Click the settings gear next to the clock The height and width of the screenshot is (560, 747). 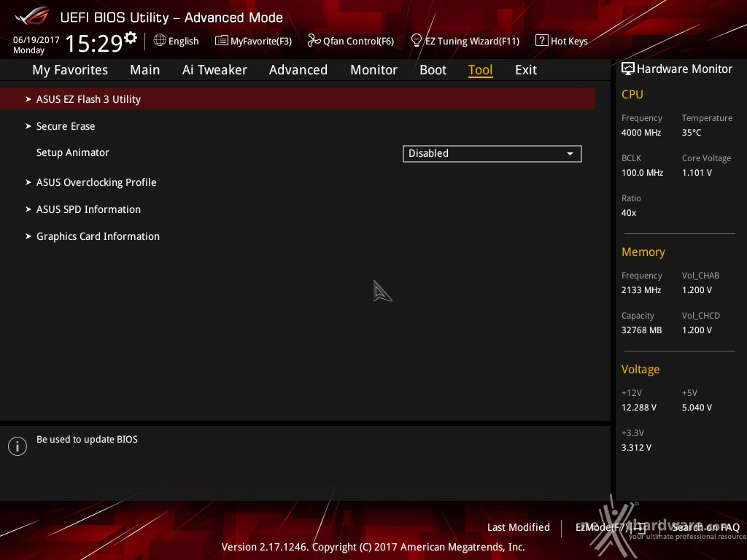(130, 38)
